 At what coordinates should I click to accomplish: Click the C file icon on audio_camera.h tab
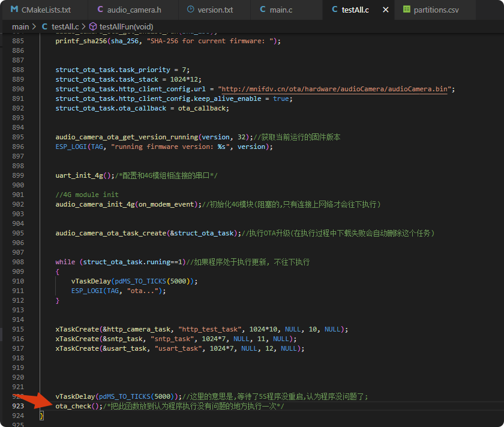point(100,10)
